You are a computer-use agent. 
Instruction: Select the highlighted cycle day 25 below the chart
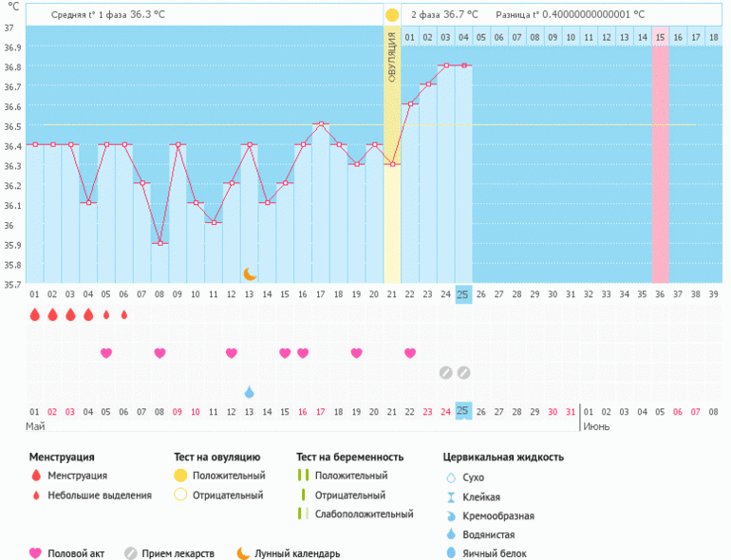(462, 294)
